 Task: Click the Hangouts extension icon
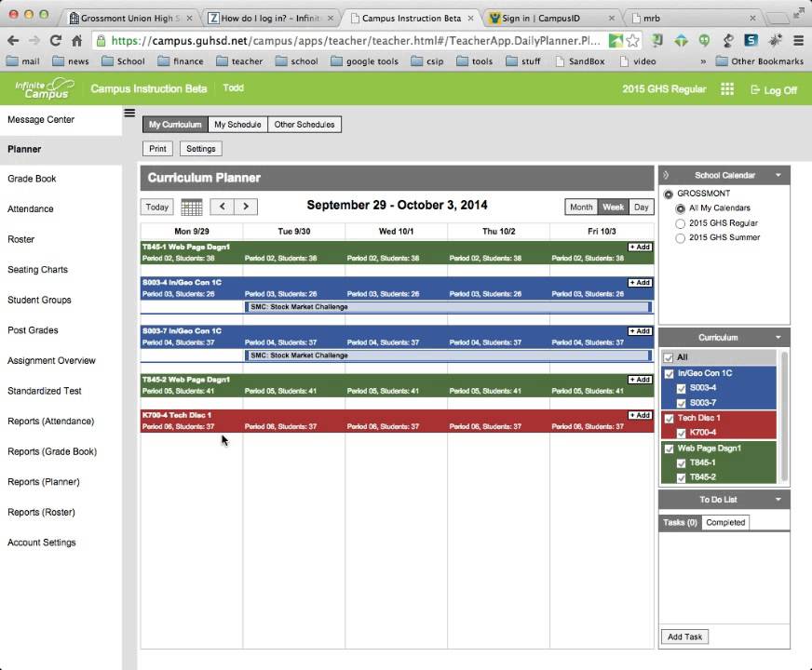(704, 40)
